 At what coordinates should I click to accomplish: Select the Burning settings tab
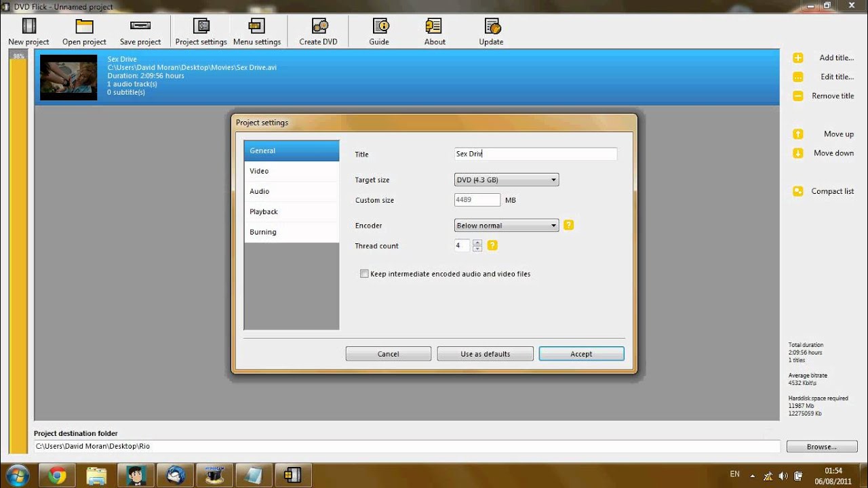click(x=292, y=232)
